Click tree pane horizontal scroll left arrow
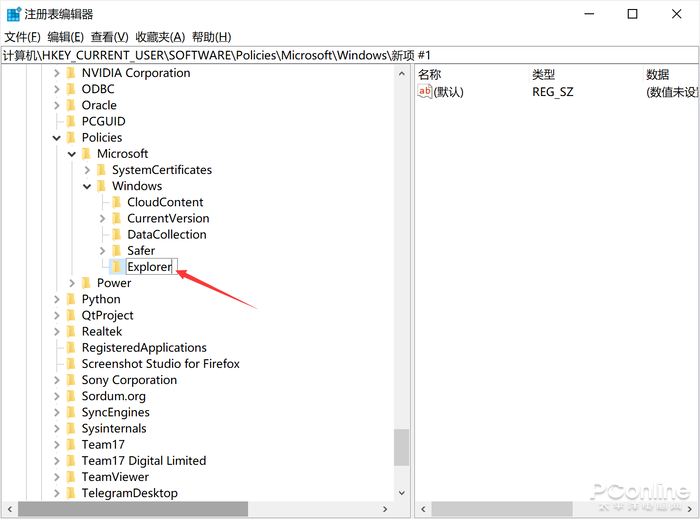Image resolution: width=700 pixels, height=519 pixels. pos(10,509)
